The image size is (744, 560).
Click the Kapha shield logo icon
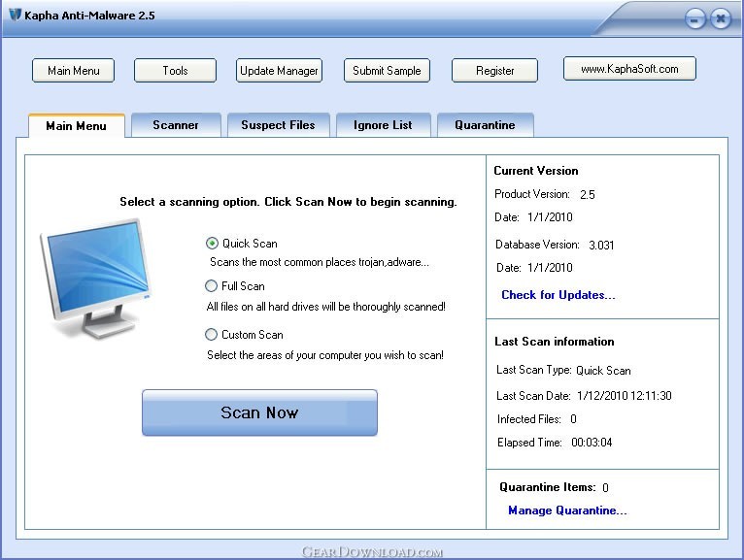[x=16, y=15]
